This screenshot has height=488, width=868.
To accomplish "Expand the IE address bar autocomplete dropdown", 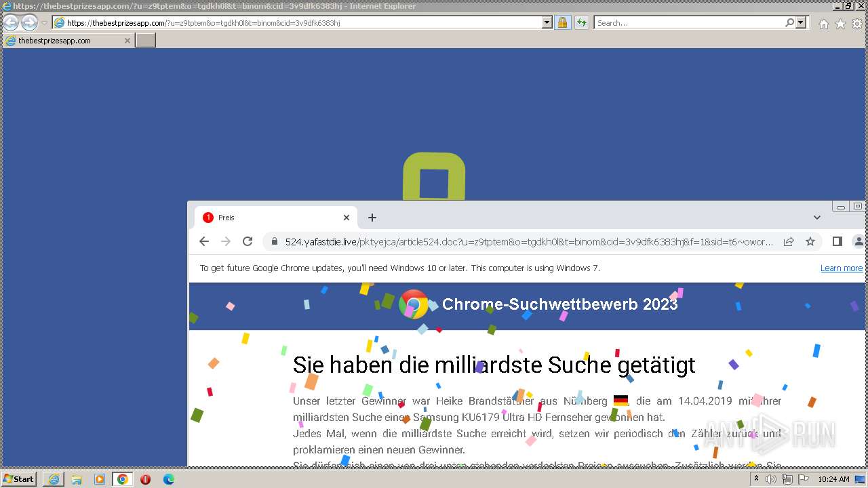I will click(547, 23).
